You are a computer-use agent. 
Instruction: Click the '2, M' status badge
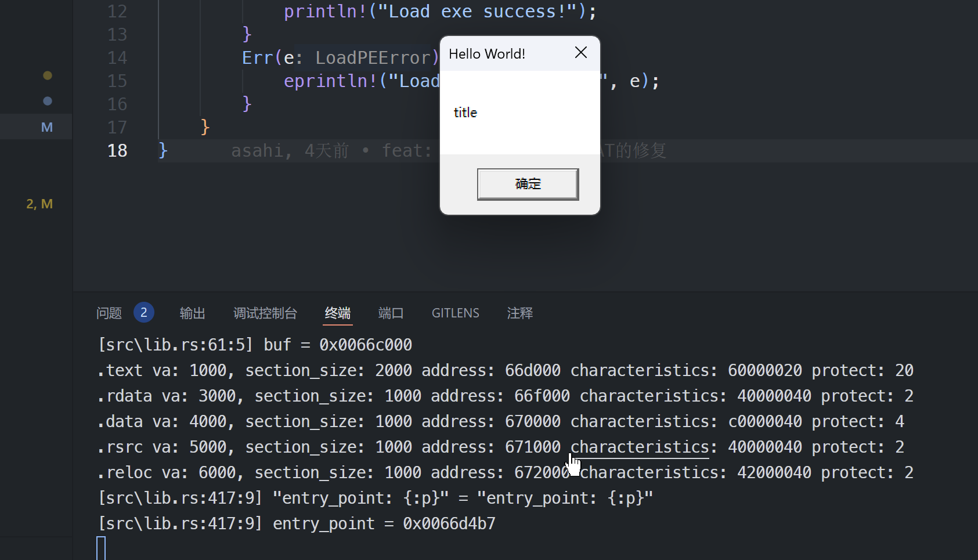pos(39,204)
